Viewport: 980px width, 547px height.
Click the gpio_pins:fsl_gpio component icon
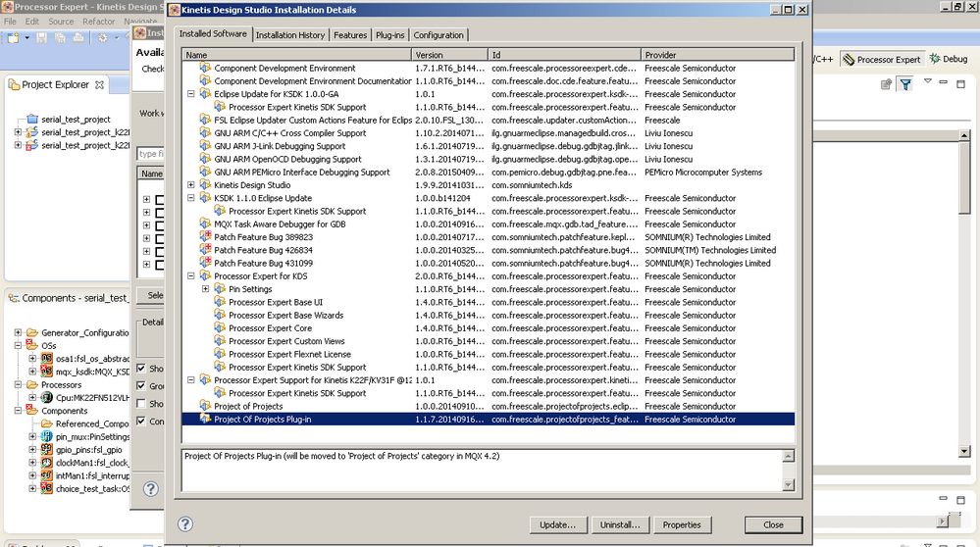click(47, 450)
